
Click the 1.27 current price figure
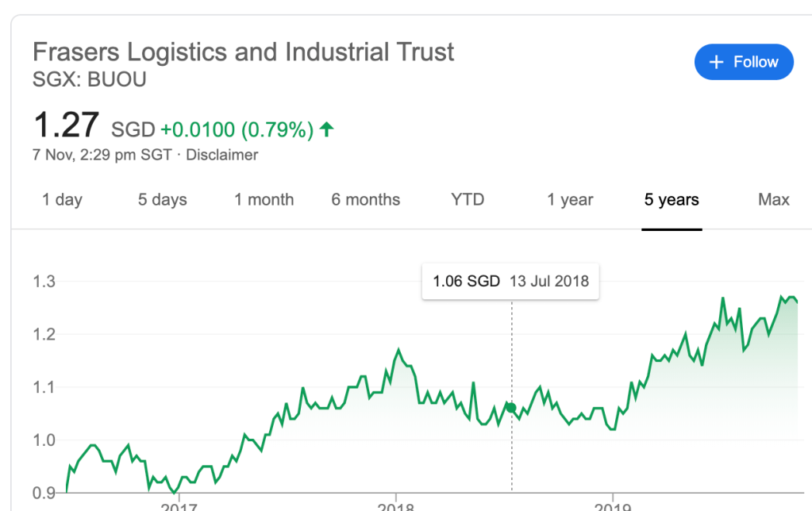pyautogui.click(x=66, y=126)
